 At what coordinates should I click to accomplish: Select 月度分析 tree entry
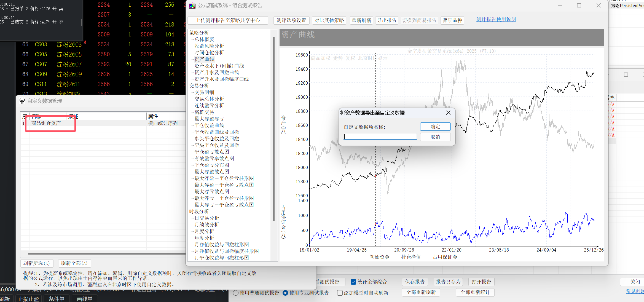[x=204, y=231]
